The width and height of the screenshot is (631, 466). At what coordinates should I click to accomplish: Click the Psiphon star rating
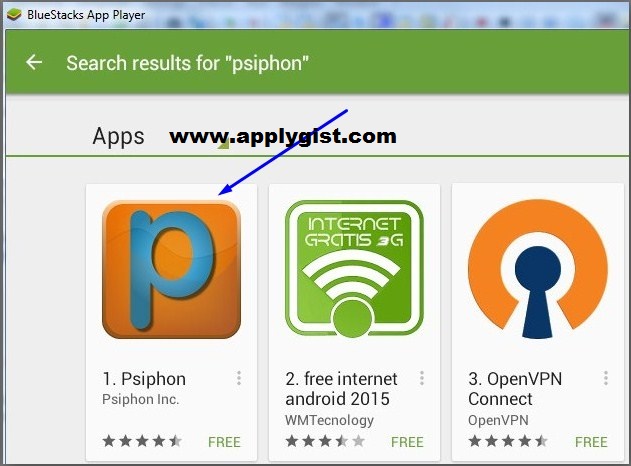point(142,441)
